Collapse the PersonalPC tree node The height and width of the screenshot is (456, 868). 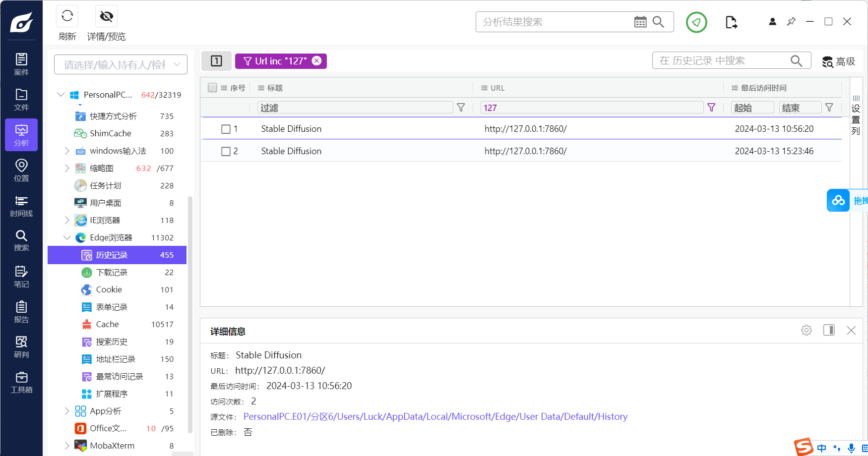click(61, 94)
